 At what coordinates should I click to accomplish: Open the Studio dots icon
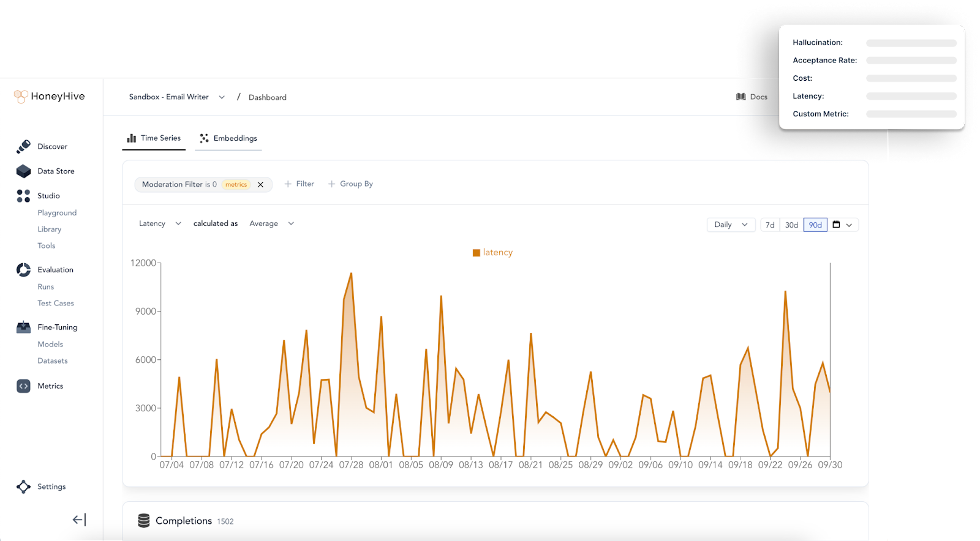coord(23,196)
